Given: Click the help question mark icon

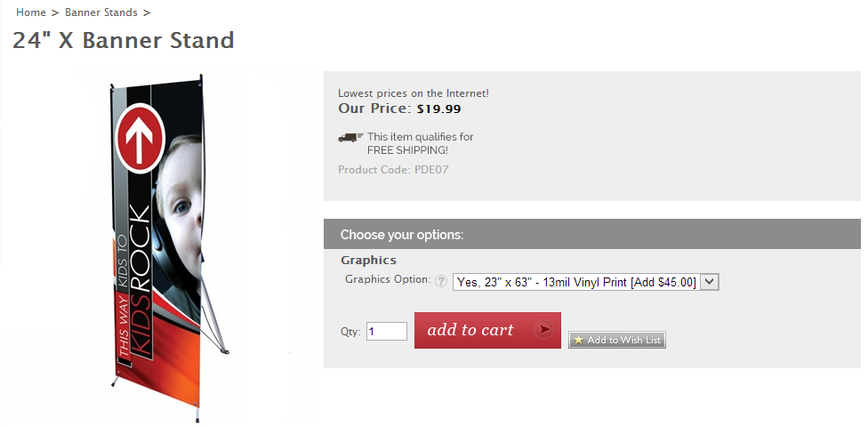Looking at the screenshot, I should (x=441, y=281).
